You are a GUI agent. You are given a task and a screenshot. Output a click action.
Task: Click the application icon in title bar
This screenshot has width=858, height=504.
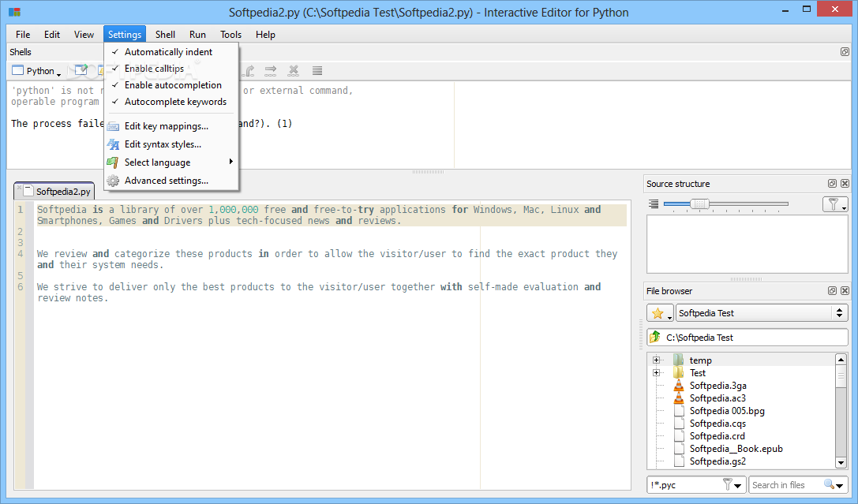coord(15,12)
